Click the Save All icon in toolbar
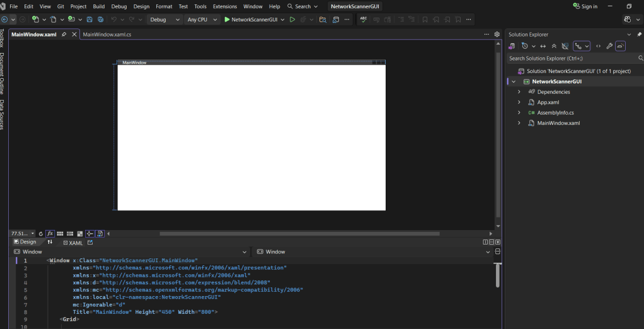 [x=100, y=20]
